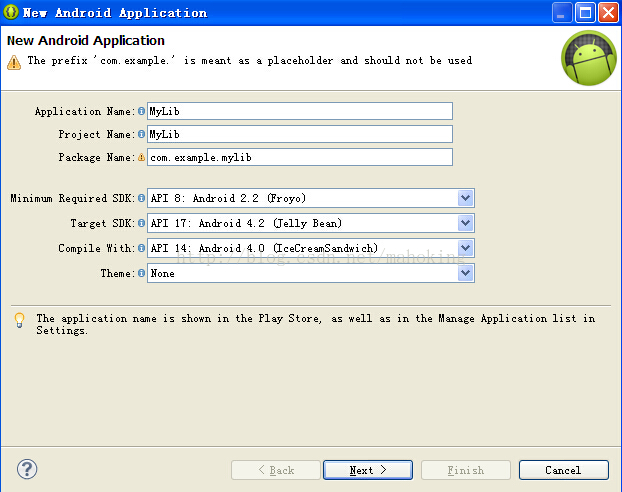Click the 'New Android Application' heading

86,40
